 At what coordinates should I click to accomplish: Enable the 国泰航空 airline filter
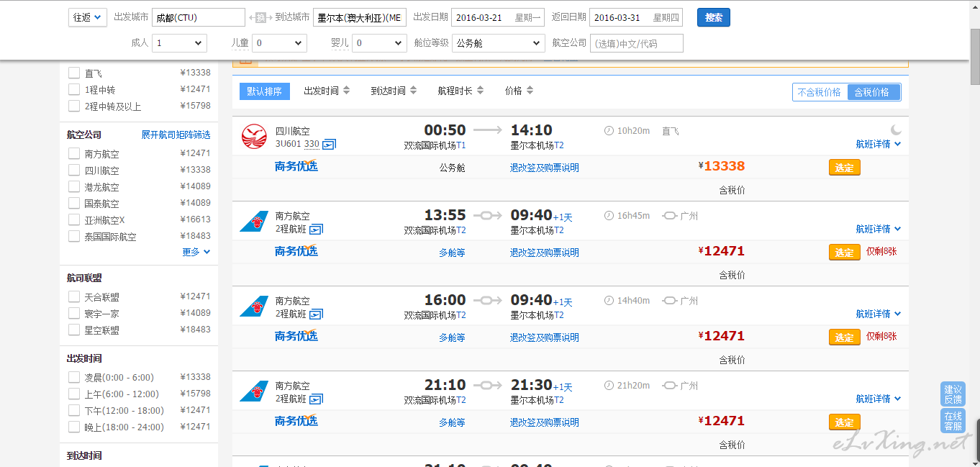pyautogui.click(x=74, y=203)
